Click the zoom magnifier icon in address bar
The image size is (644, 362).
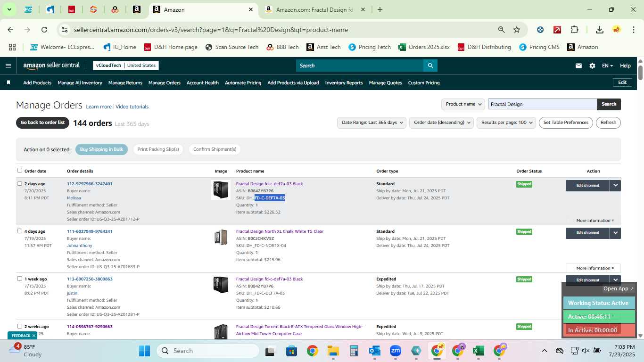(502, 30)
